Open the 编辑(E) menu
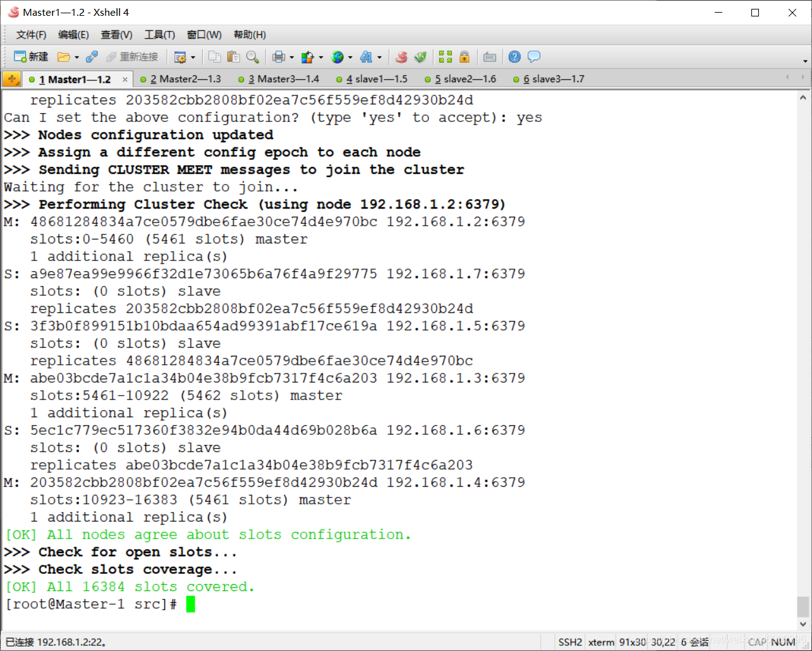Viewport: 812px width, 651px height. click(73, 35)
